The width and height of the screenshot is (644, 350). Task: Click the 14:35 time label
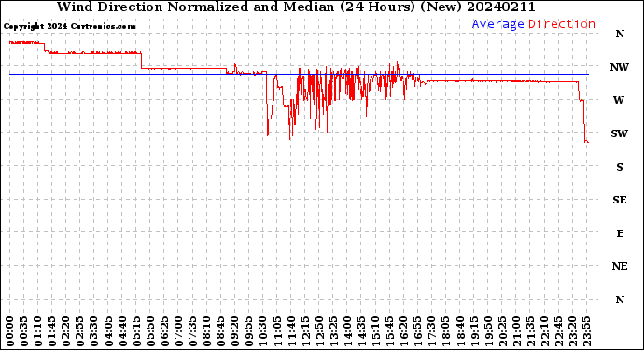[x=361, y=331]
